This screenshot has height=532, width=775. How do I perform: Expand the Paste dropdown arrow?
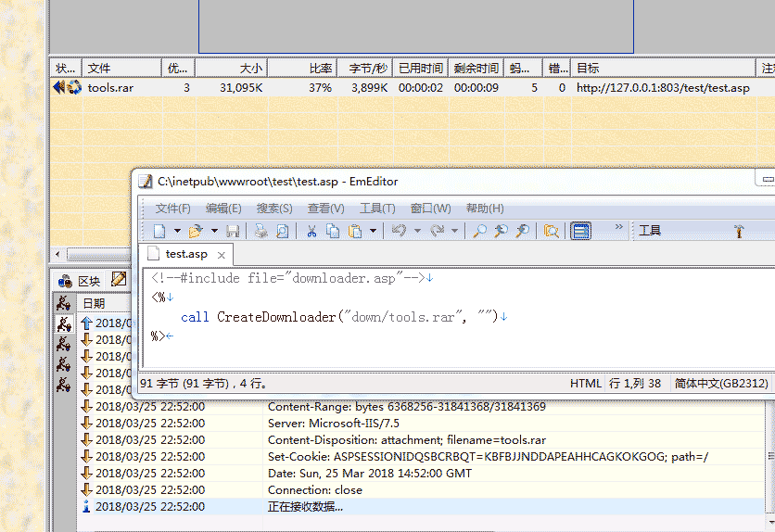[x=373, y=232]
